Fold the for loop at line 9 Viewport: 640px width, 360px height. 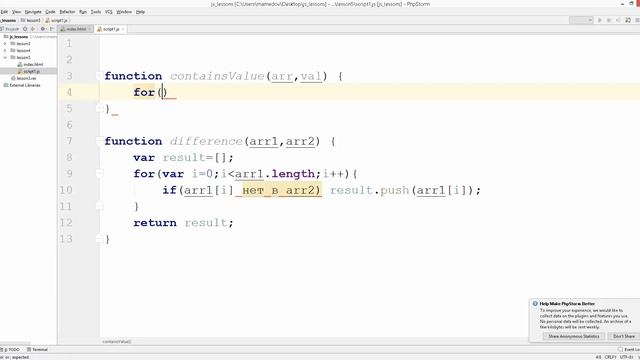pos(99,173)
